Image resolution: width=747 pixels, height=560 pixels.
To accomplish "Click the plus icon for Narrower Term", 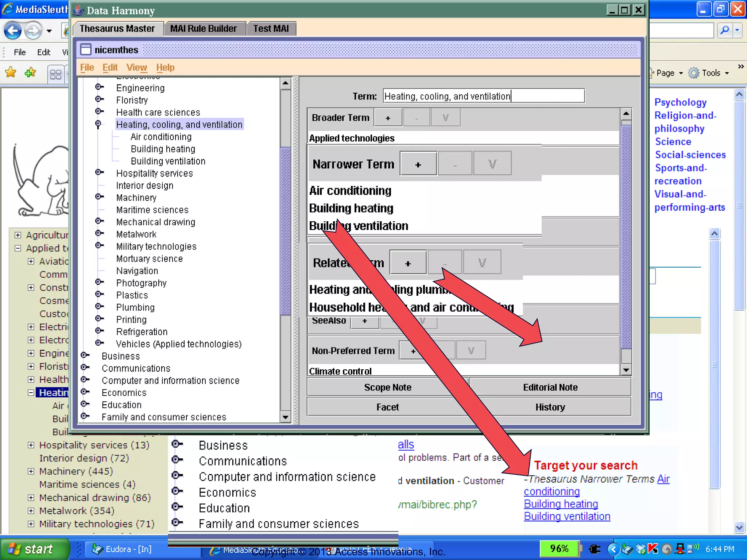I will [418, 164].
